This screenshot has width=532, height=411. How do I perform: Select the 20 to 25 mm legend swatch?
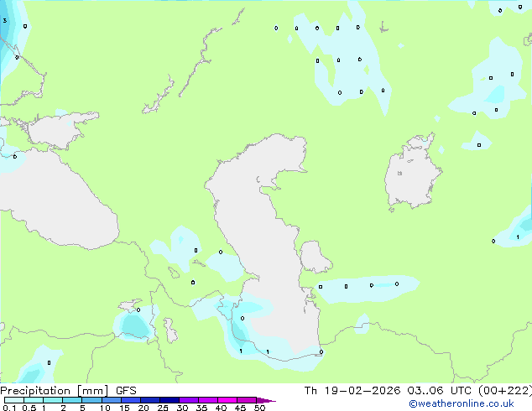pyautogui.click(x=150, y=400)
